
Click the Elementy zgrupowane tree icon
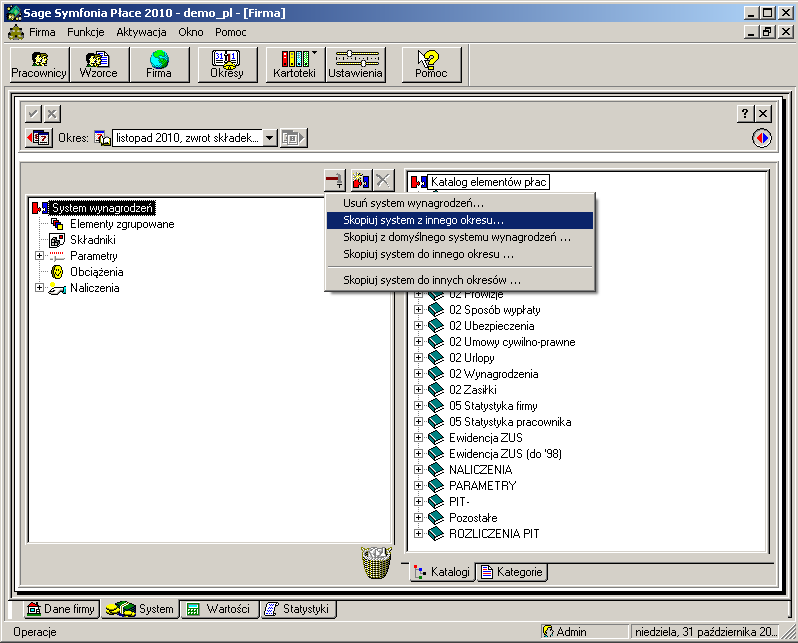coord(57,224)
